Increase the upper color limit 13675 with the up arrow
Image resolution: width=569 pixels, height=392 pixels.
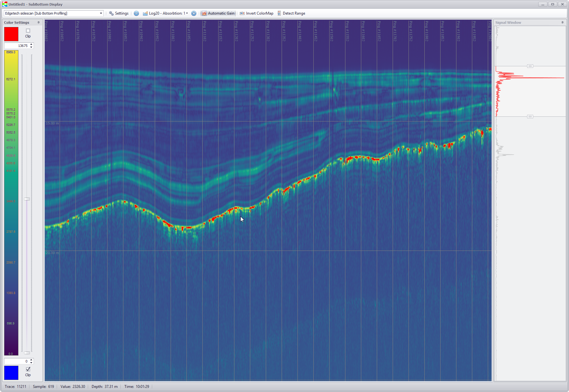pos(31,44)
